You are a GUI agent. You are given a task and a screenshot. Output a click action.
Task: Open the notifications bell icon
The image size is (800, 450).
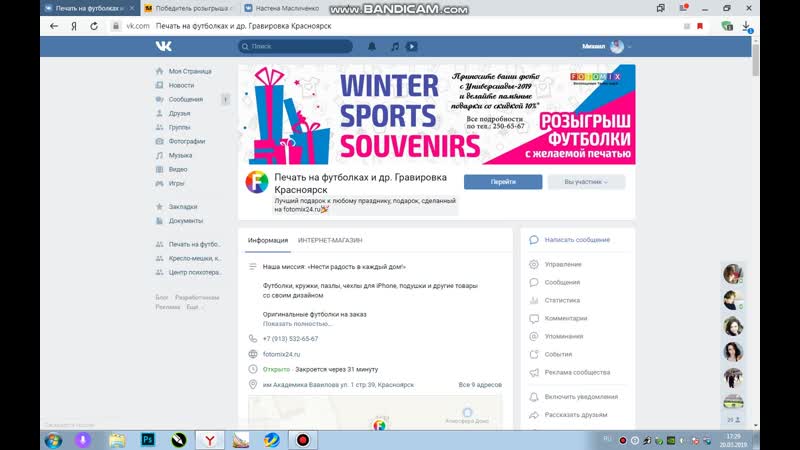372,46
